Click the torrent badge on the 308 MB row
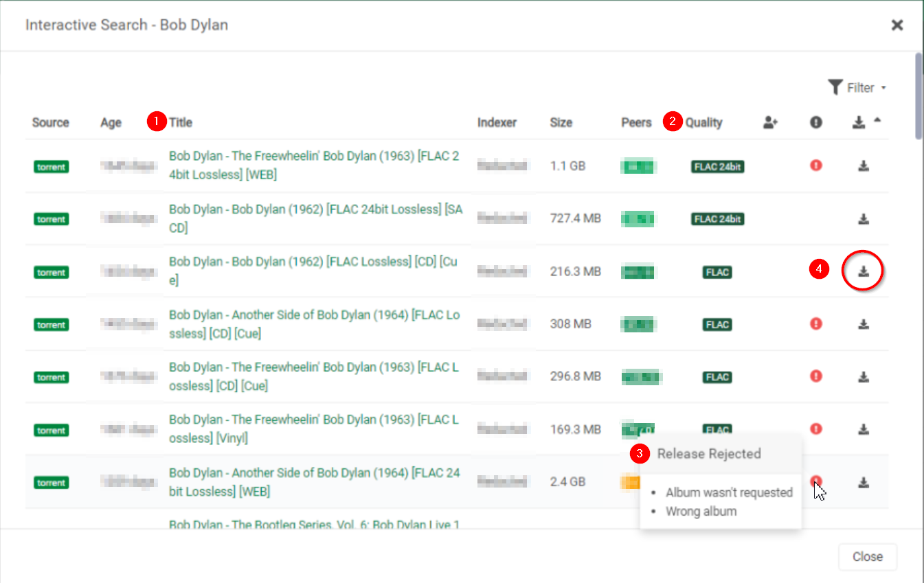 tap(52, 325)
